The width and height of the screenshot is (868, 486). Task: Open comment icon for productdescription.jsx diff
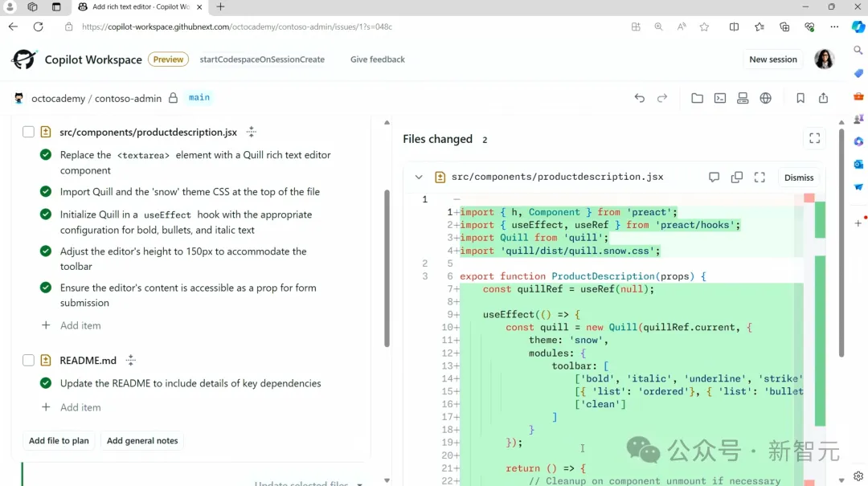coord(714,178)
